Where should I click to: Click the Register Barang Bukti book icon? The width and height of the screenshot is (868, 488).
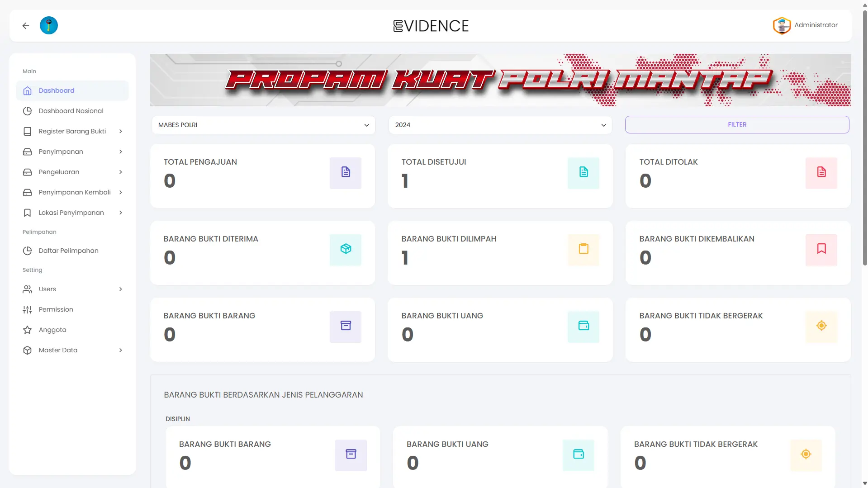click(28, 131)
